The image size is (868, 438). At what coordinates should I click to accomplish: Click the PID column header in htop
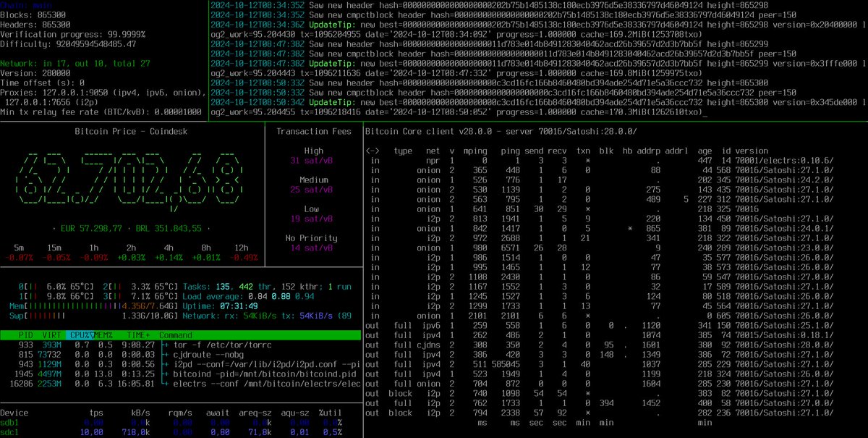pyautogui.click(x=27, y=335)
